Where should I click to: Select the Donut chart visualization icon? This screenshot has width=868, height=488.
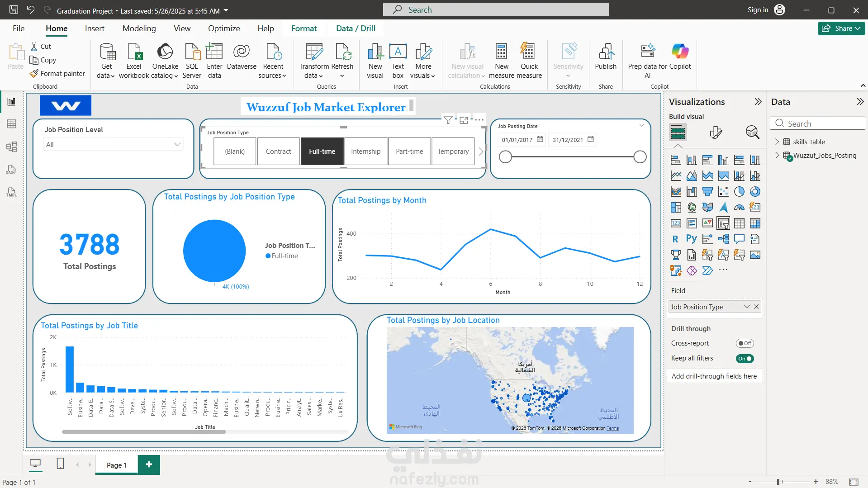[755, 192]
